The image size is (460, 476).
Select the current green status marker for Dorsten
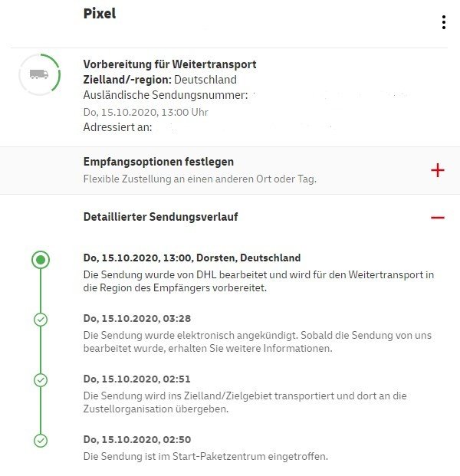[x=41, y=260]
